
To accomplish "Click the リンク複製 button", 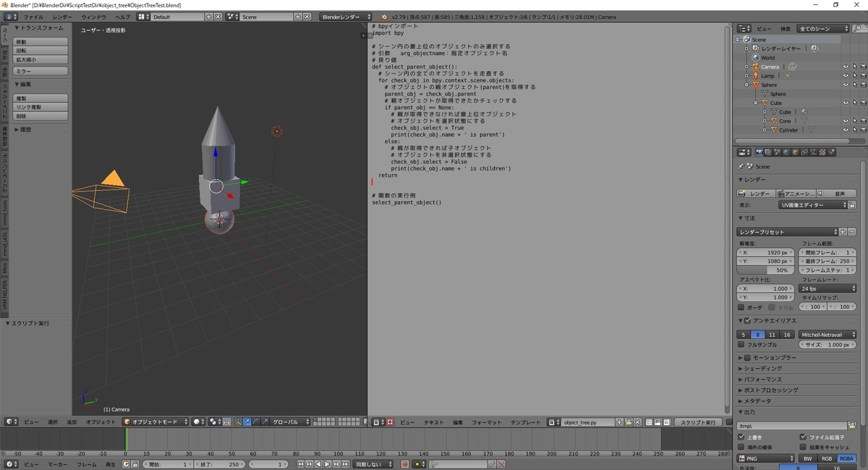I will (x=41, y=107).
